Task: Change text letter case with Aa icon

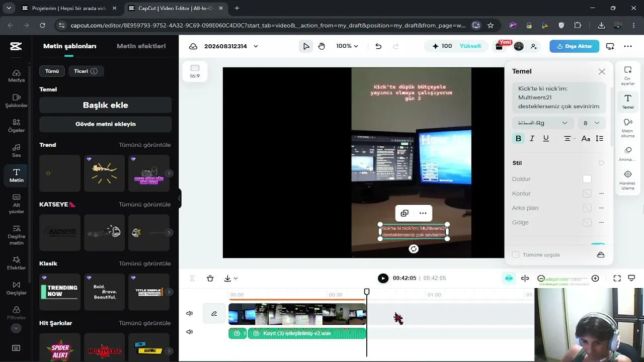Action: coord(586,138)
